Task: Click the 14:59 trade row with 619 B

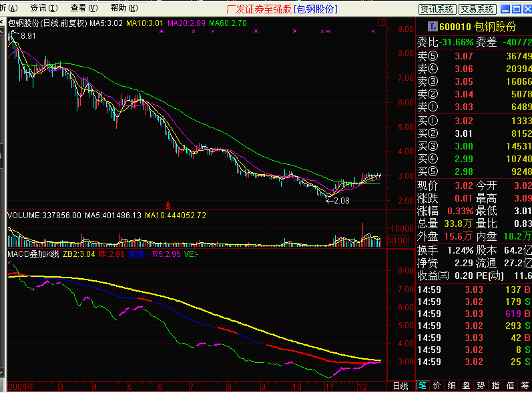Action: pos(475,314)
